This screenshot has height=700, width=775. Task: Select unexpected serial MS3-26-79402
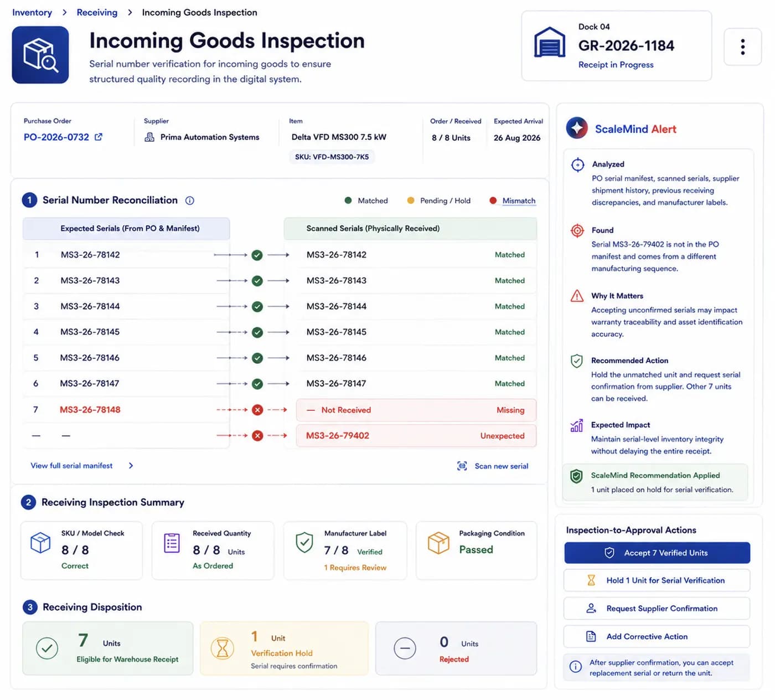338,436
